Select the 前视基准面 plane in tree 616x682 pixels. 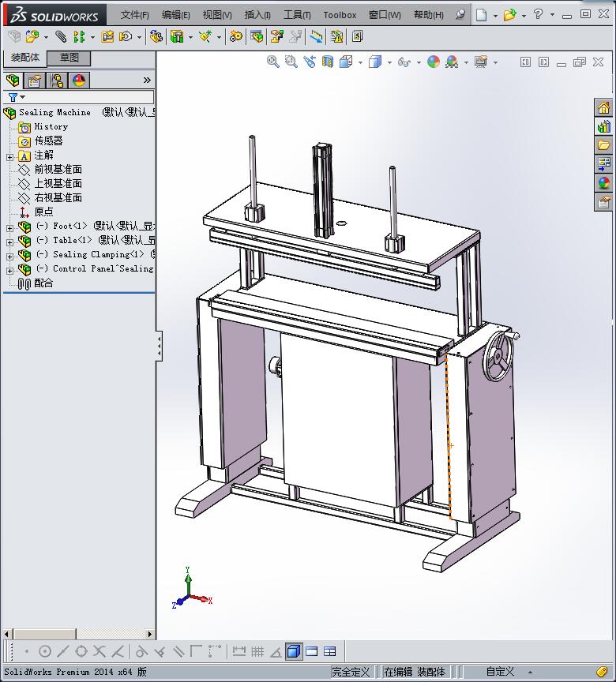58,170
